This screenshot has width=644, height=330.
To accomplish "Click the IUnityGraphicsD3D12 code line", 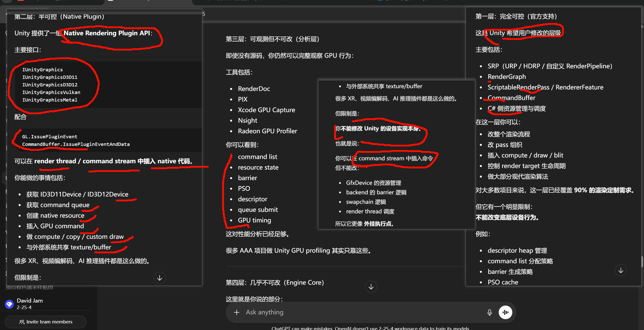I will click(x=50, y=85).
